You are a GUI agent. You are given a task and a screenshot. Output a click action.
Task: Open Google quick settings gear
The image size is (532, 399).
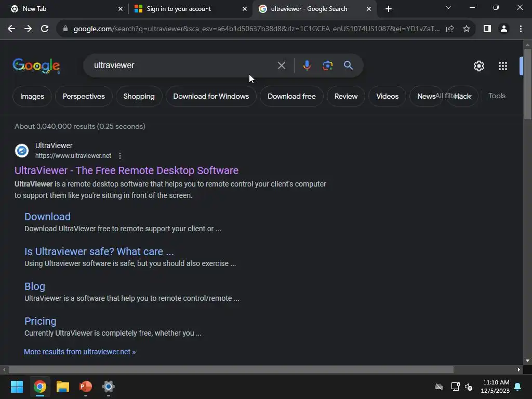[478, 66]
